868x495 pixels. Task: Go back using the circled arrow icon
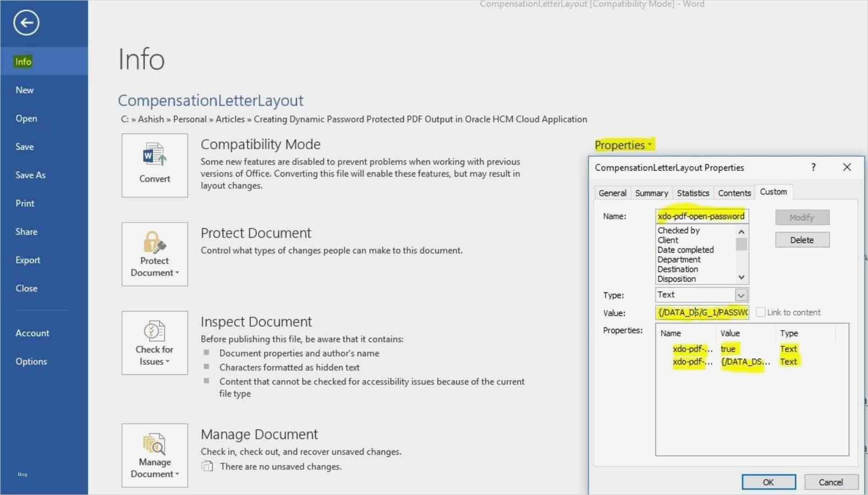tap(26, 22)
